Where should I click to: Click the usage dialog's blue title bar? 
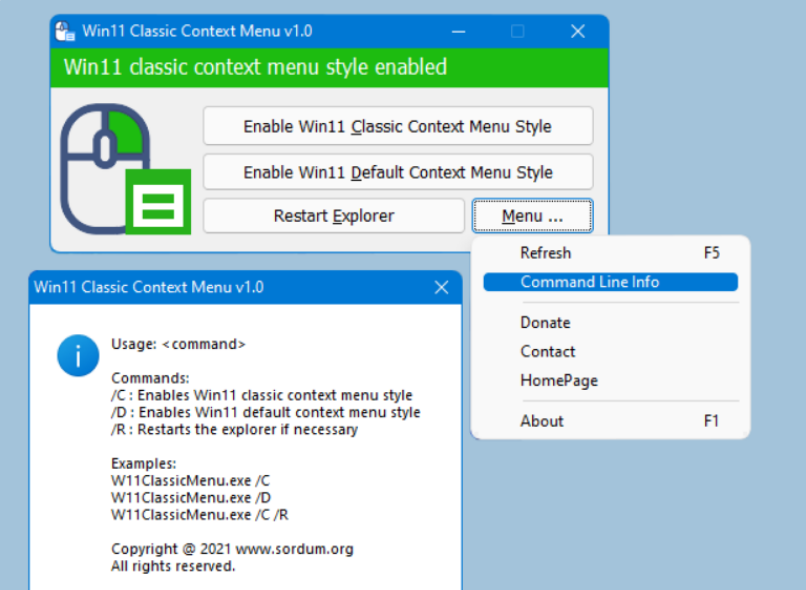[x=230, y=287]
